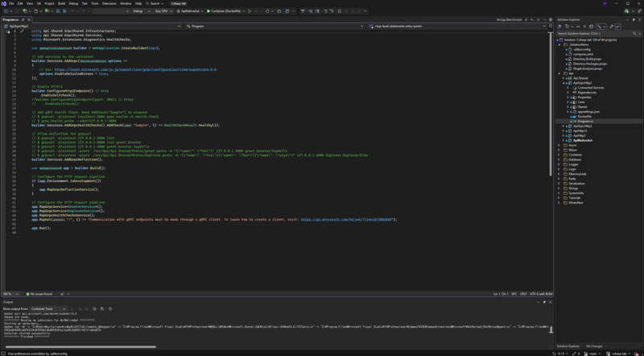Click Clear All icon in Output toolbar
The image size is (644, 356).
tap(94, 308)
